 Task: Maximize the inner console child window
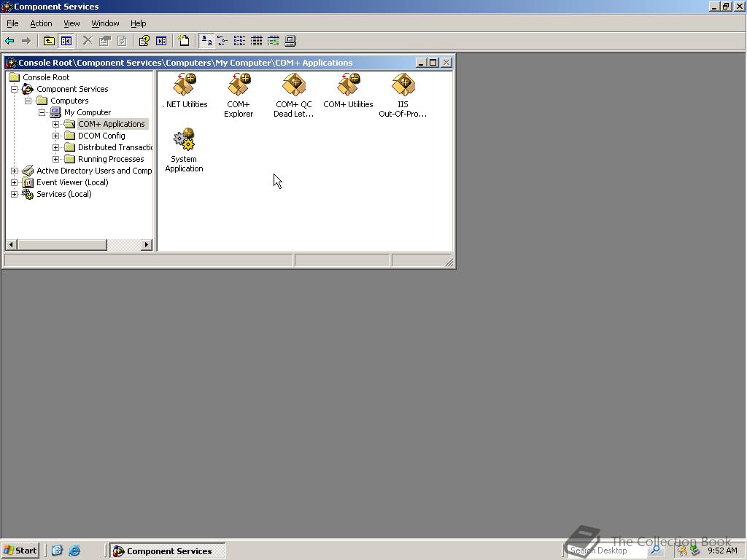click(x=433, y=63)
